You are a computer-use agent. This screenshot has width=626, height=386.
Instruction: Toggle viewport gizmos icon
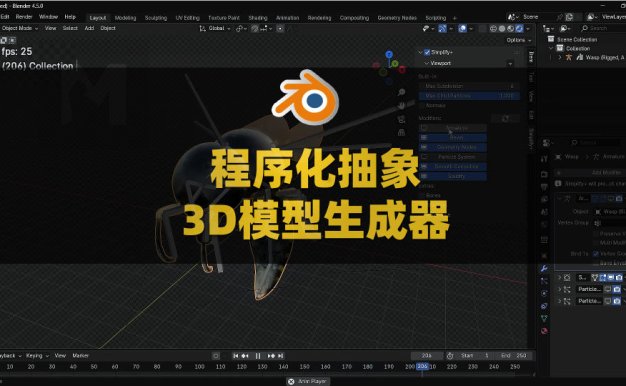pyautogui.click(x=442, y=28)
